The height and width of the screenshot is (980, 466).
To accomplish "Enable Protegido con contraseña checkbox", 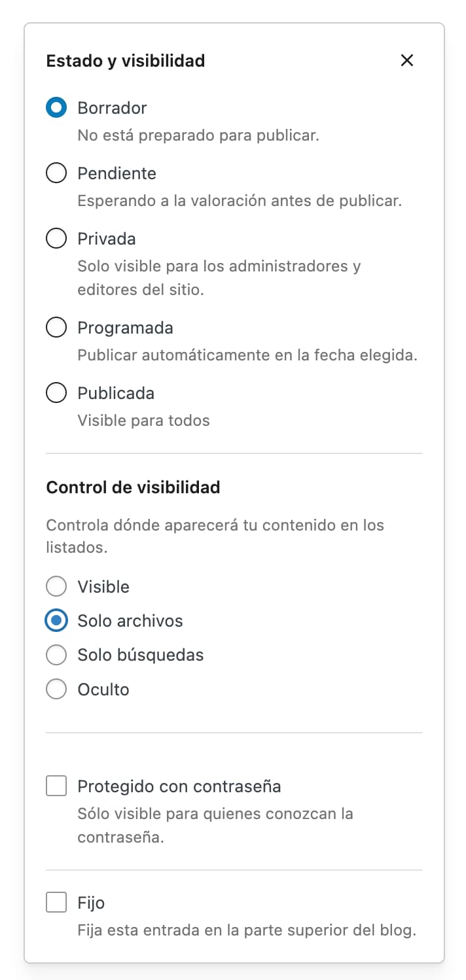I will click(56, 786).
